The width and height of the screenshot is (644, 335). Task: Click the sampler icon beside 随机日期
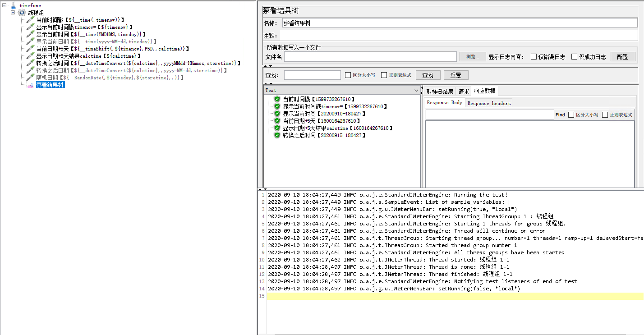pos(30,78)
